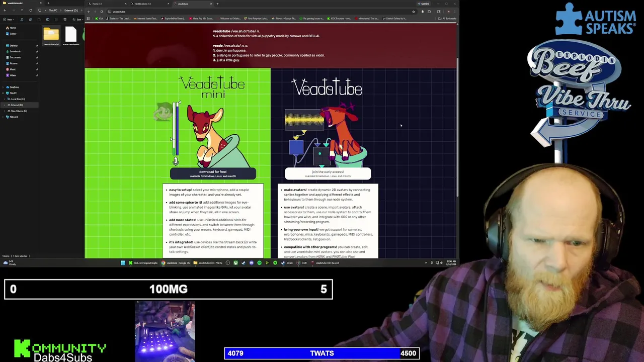This screenshot has height=362, width=644.
Task: Switch to veadotubemini File Explorer taskbar item
Action: pos(208,263)
